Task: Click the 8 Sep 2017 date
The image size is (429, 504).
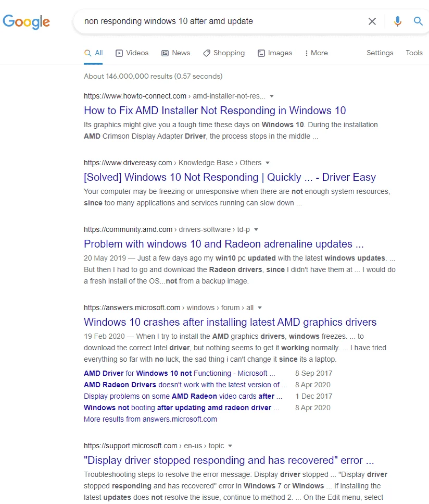Action: [x=314, y=373]
